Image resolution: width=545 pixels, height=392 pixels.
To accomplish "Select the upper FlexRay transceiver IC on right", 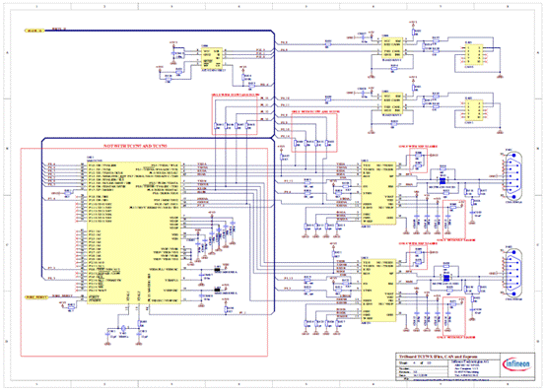I will pos(378,193).
